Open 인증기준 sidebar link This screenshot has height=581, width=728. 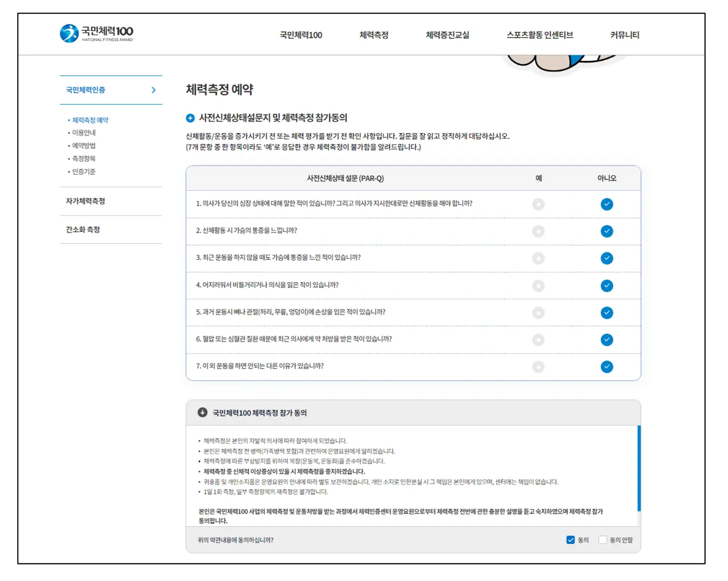tap(84, 171)
